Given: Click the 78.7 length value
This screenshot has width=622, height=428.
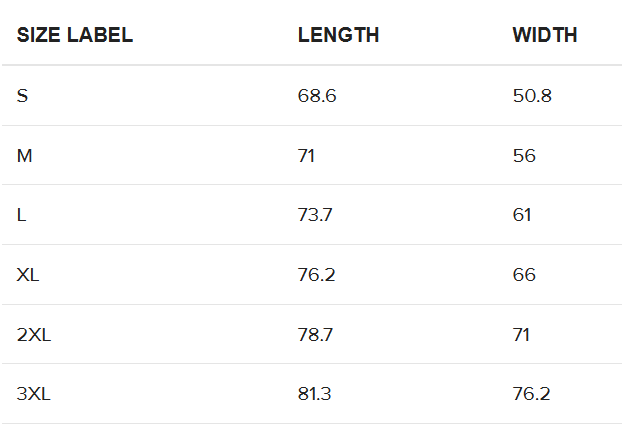Looking at the screenshot, I should click(x=315, y=335).
